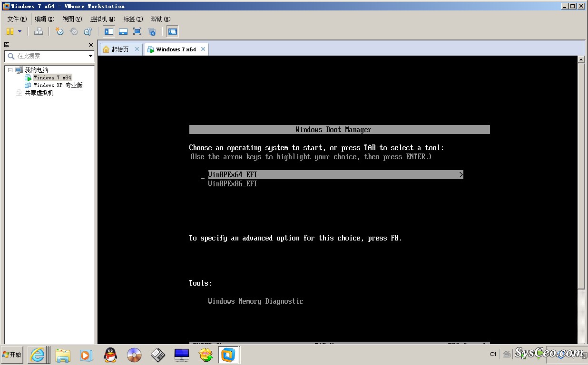The width and height of the screenshot is (588, 365).
Task: Click the console scrollbar up arrow
Action: (581, 60)
